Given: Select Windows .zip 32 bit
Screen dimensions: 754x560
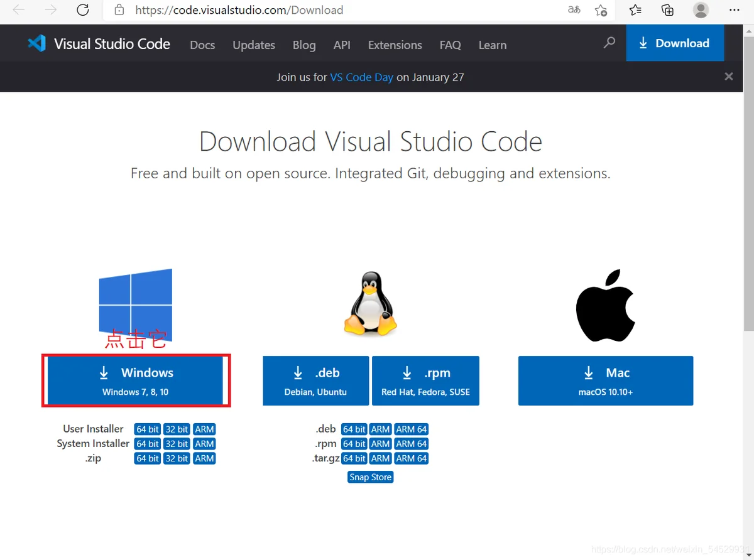Looking at the screenshot, I should click(177, 458).
